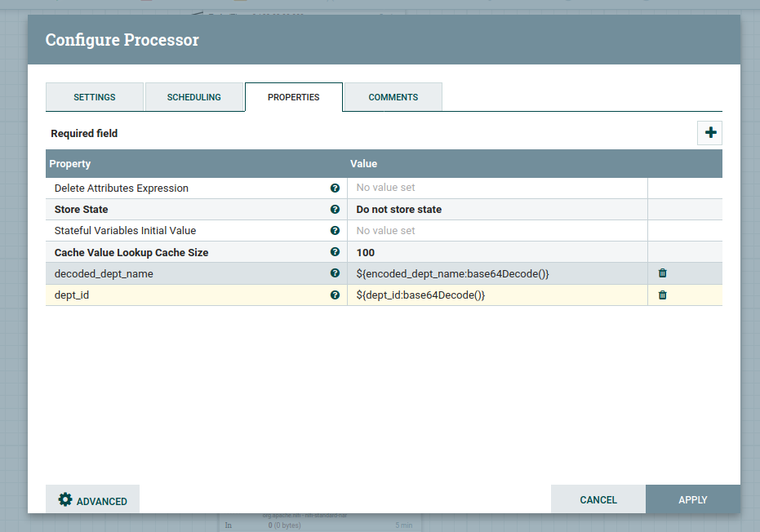Open Store State value dropdown

tap(497, 210)
